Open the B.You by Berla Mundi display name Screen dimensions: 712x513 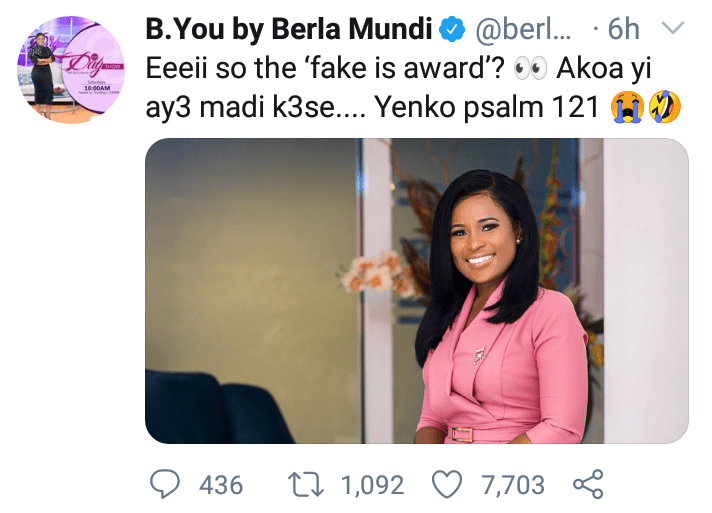(289, 30)
